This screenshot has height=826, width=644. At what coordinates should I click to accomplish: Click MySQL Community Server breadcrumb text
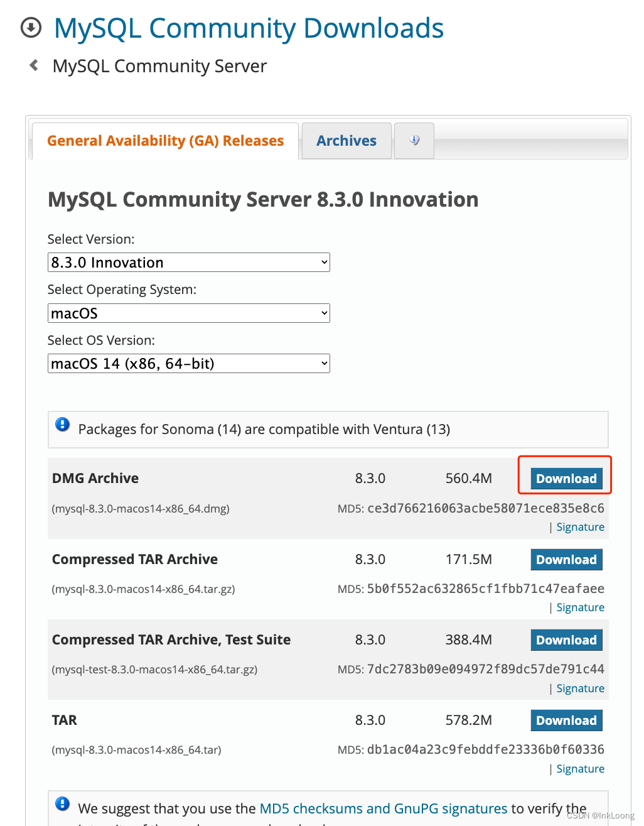160,66
